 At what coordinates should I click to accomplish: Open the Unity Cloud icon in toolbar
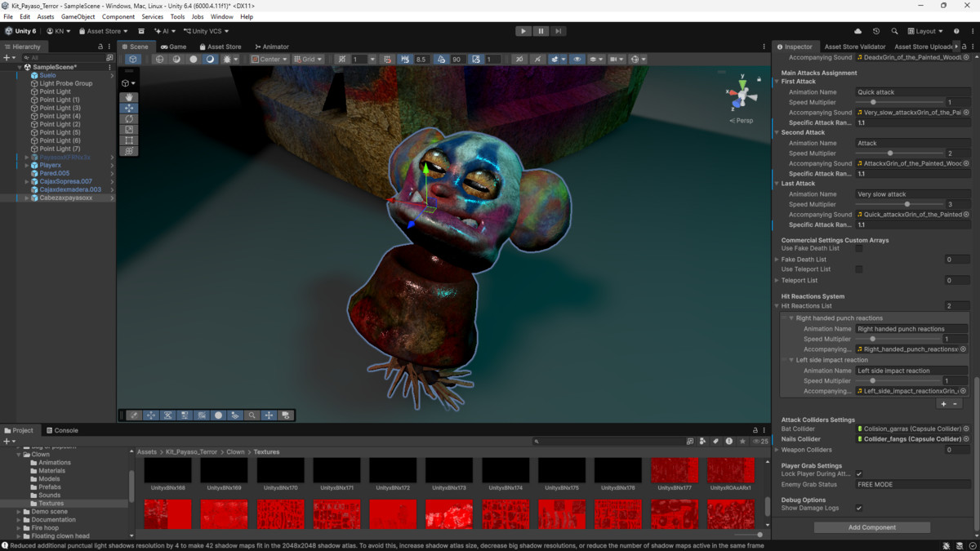[x=857, y=31]
